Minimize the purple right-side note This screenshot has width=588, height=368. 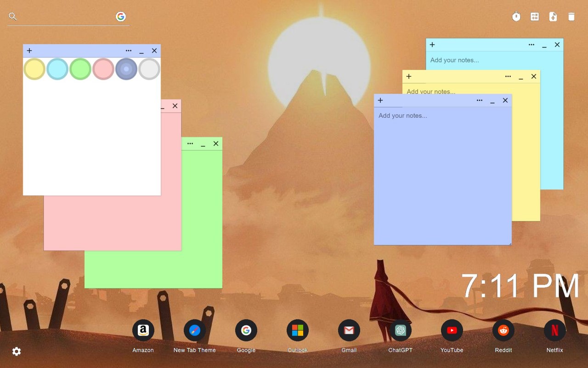(x=492, y=101)
